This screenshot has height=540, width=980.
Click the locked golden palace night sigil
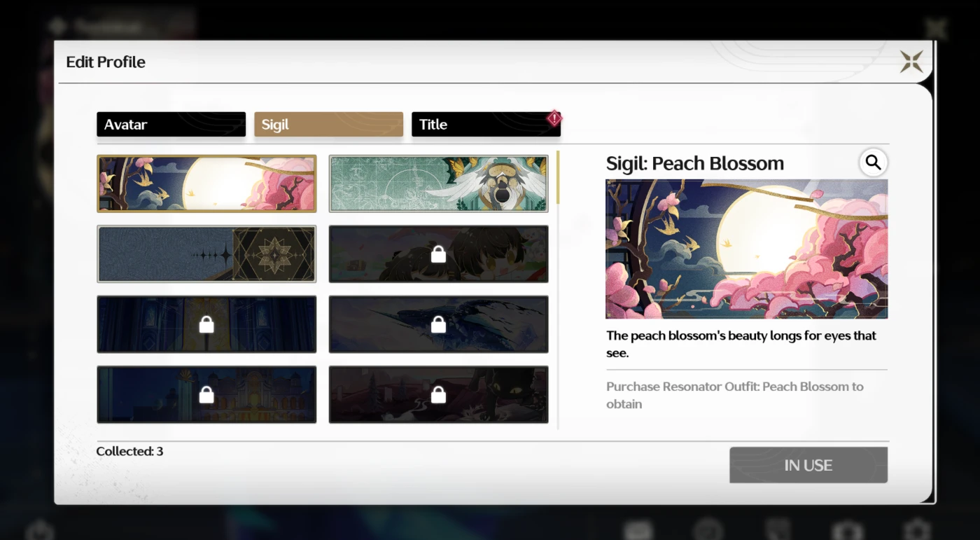pyautogui.click(x=206, y=394)
